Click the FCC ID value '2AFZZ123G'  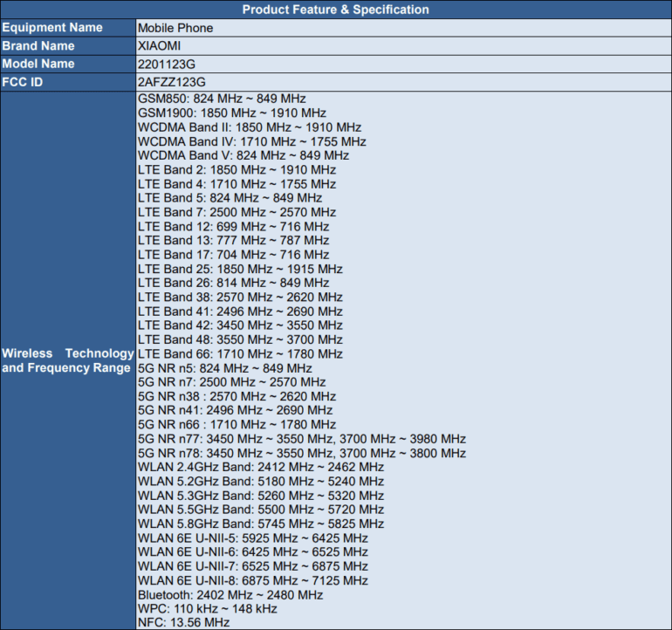point(171,82)
